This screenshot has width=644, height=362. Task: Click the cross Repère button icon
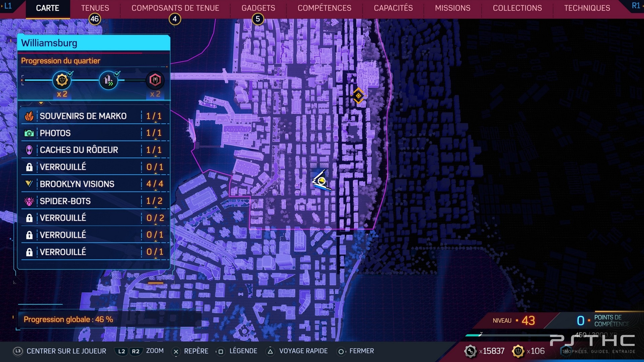[176, 352]
